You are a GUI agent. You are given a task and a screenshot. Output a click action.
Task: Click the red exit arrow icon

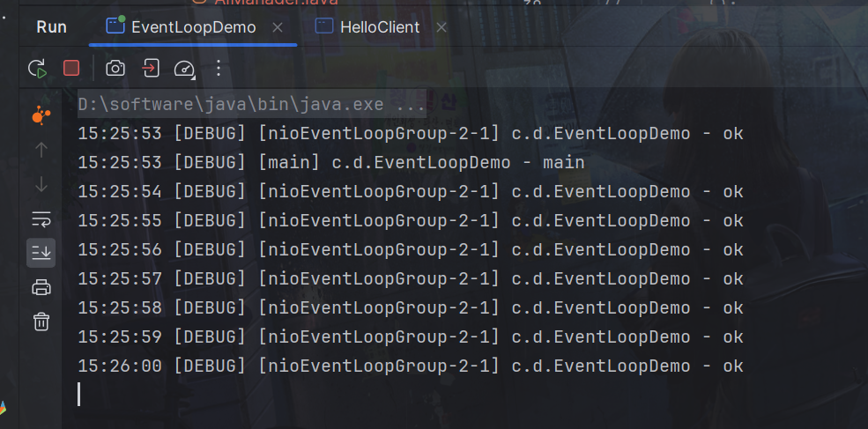point(150,68)
